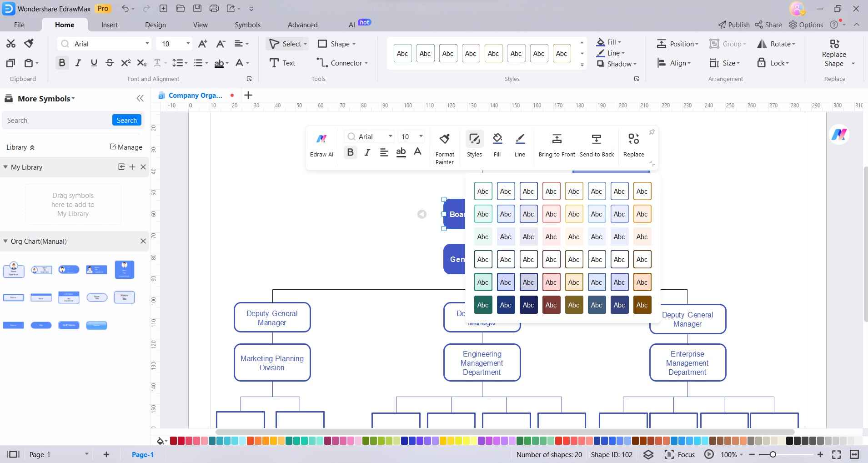The image size is (868, 463).
Task: Click the Styles icon in the floating toolbar
Action: coord(474,145)
